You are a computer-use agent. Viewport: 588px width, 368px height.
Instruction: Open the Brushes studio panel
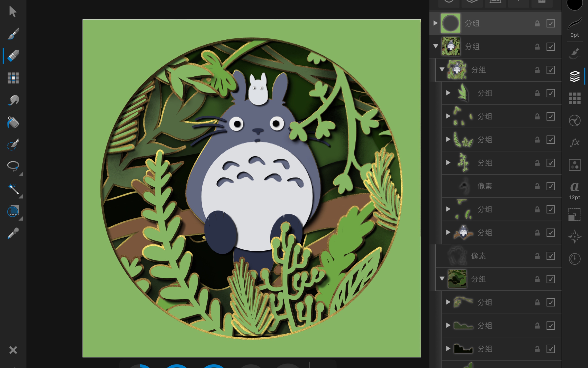pyautogui.click(x=575, y=54)
